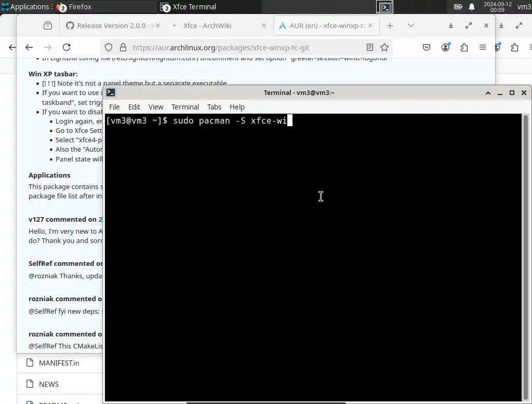Close the Xfce - ArchWiki tab

pyautogui.click(x=263, y=26)
